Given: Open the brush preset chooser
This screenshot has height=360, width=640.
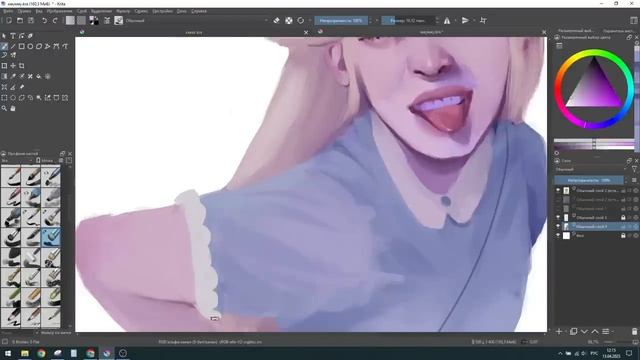Looking at the screenshot, I should tap(119, 20).
